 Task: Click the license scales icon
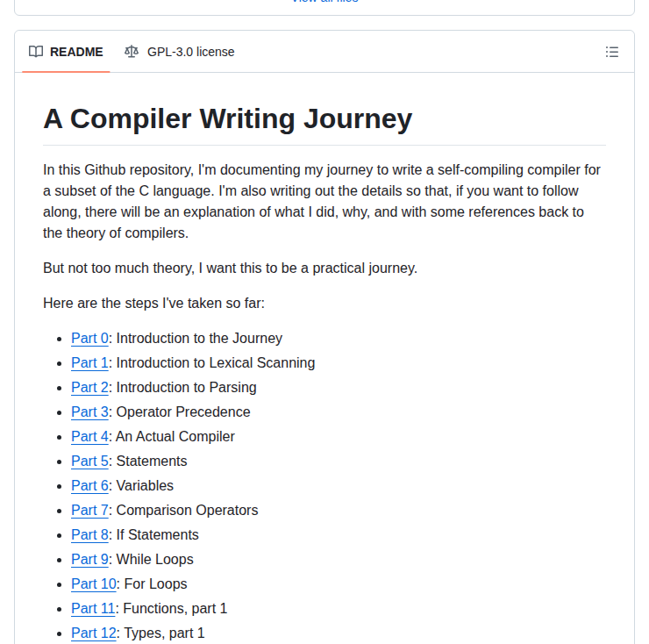(132, 52)
